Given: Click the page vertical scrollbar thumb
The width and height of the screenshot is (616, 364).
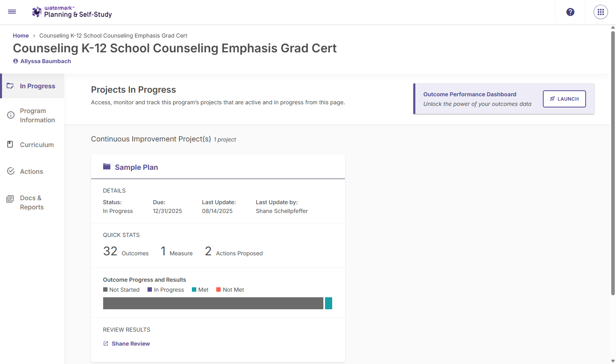Looking at the screenshot, I should (613, 163).
